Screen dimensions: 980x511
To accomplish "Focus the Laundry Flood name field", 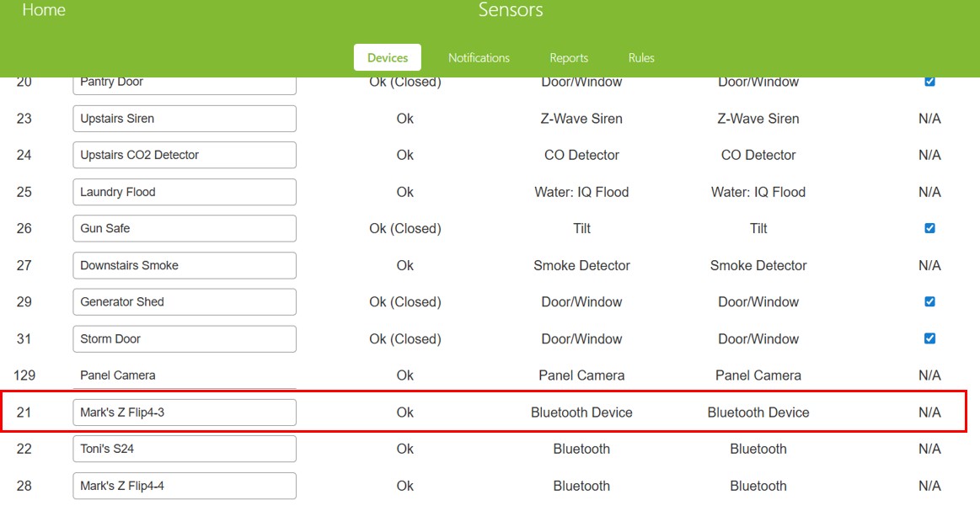I will coord(185,192).
